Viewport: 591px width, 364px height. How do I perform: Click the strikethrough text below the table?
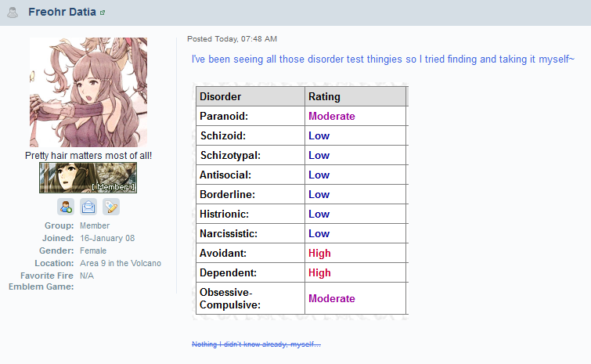coord(256,344)
